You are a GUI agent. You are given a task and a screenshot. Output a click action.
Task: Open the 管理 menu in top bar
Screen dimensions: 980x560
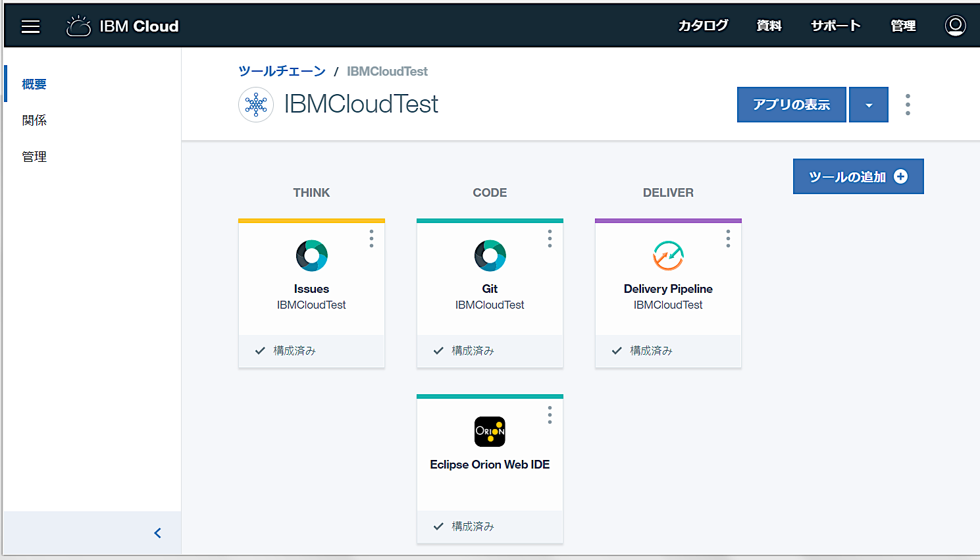tap(903, 26)
